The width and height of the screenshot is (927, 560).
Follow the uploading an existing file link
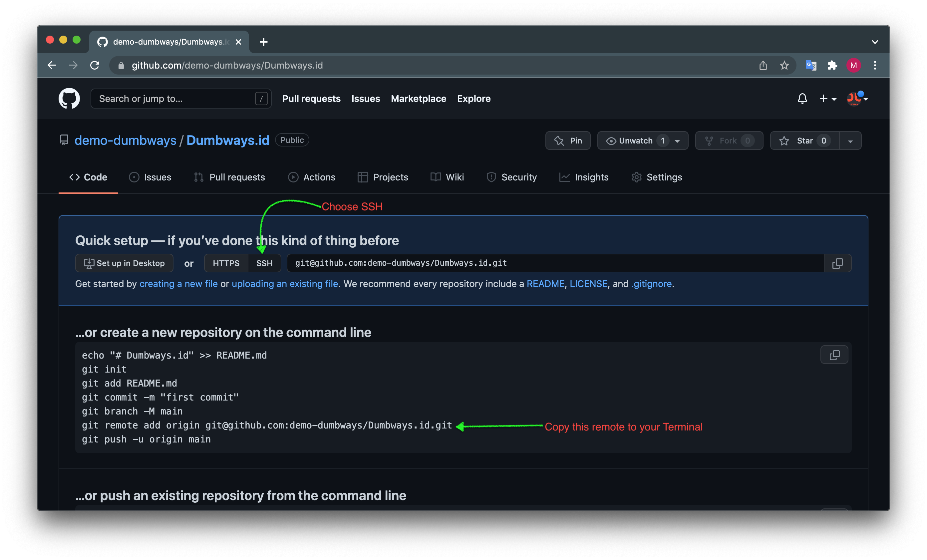(x=285, y=284)
